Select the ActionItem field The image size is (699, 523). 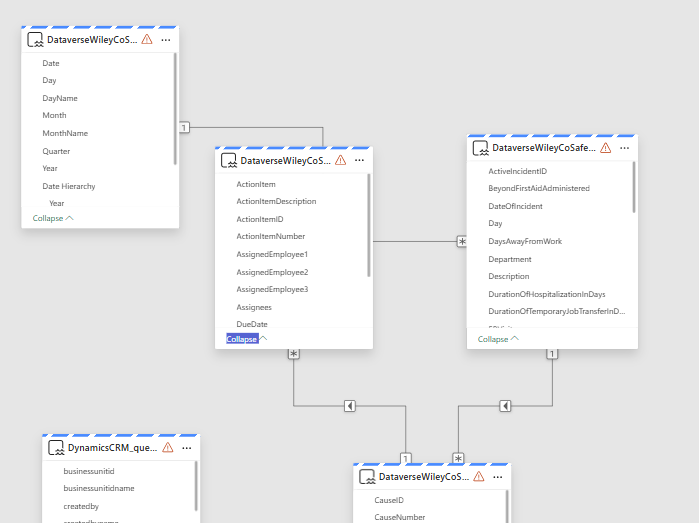click(256, 184)
